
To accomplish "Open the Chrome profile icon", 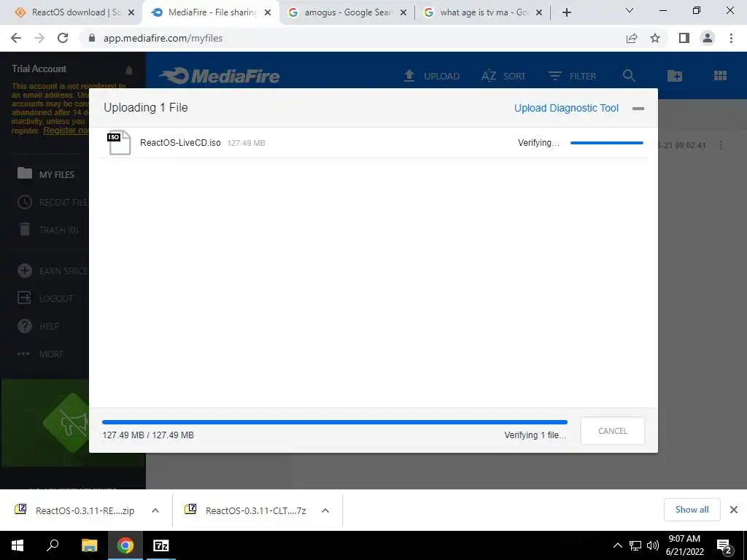I will 708,38.
